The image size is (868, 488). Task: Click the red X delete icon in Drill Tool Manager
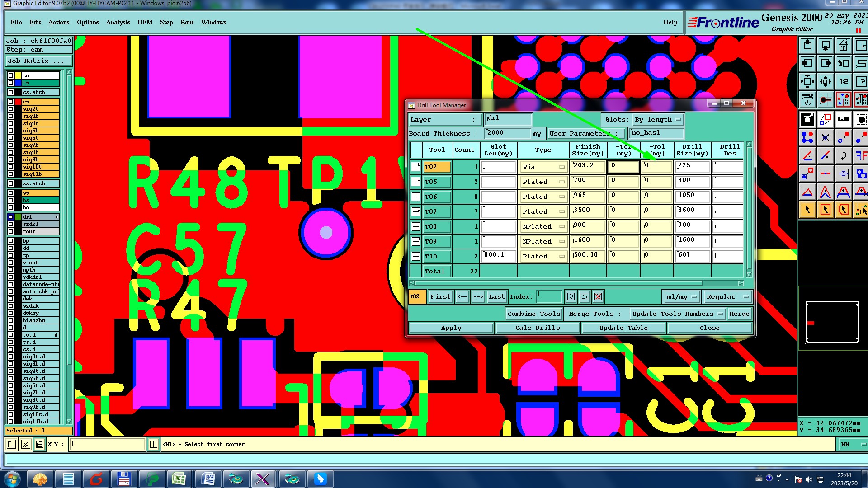coord(598,297)
